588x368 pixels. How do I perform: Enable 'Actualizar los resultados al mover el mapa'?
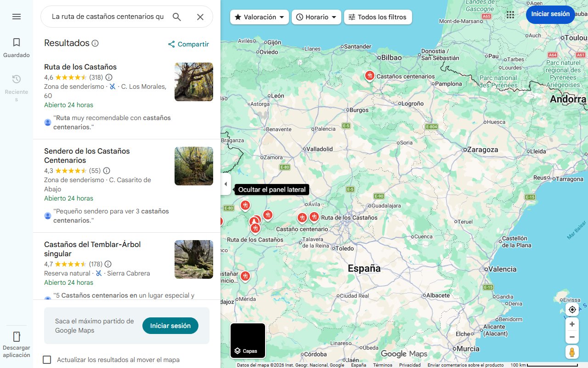(x=47, y=360)
